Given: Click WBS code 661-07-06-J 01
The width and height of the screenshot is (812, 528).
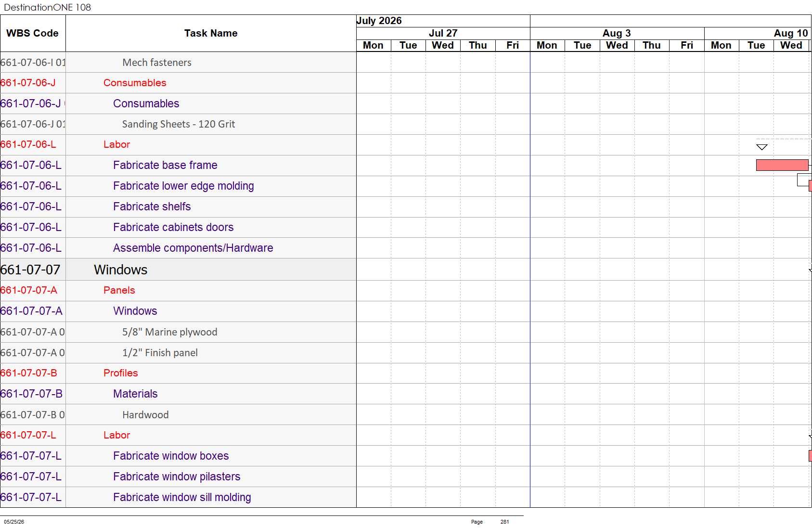Looking at the screenshot, I should click(33, 124).
